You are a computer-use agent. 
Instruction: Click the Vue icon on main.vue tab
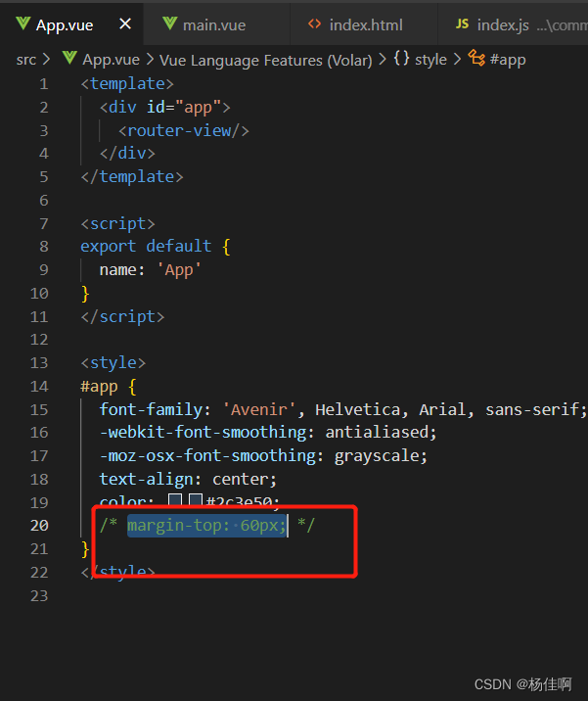coord(170,23)
